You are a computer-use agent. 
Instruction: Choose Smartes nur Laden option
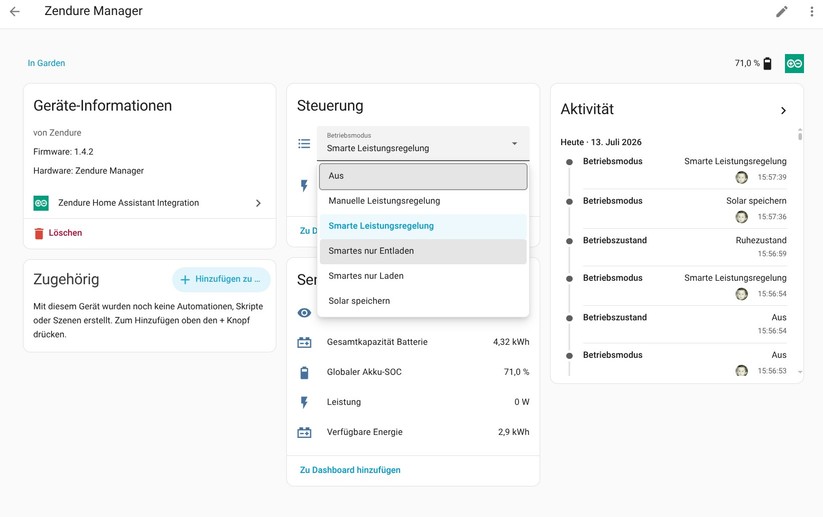[x=423, y=276]
